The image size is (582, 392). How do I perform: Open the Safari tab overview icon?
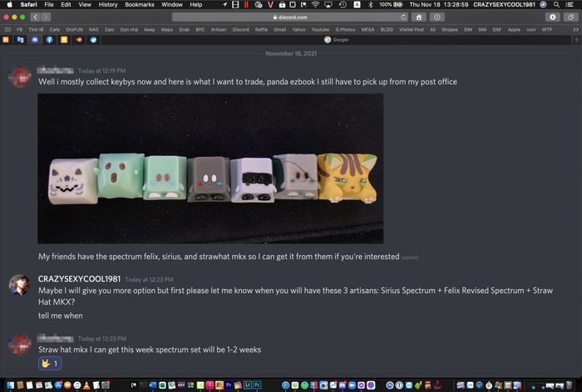pyautogui.click(x=572, y=17)
